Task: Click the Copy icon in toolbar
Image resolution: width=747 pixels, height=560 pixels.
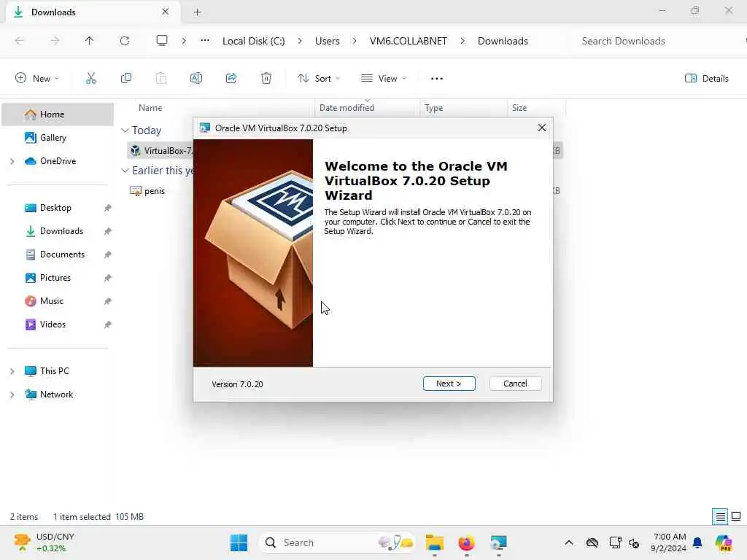Action: 126,78
